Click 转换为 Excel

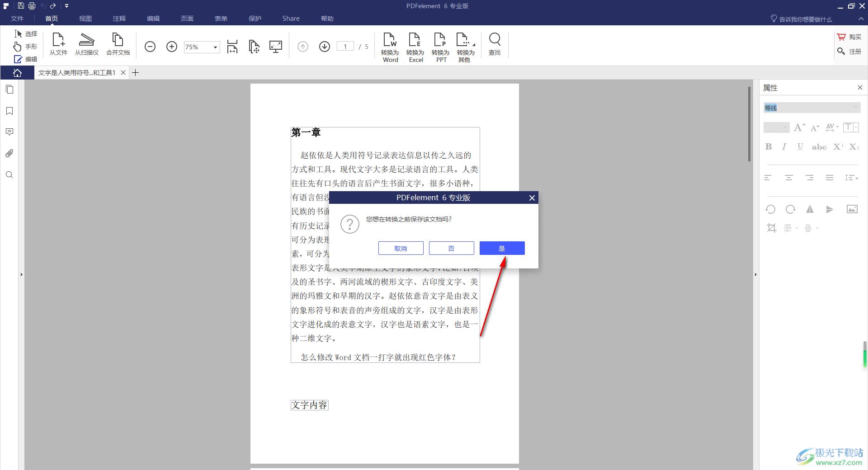pos(415,47)
